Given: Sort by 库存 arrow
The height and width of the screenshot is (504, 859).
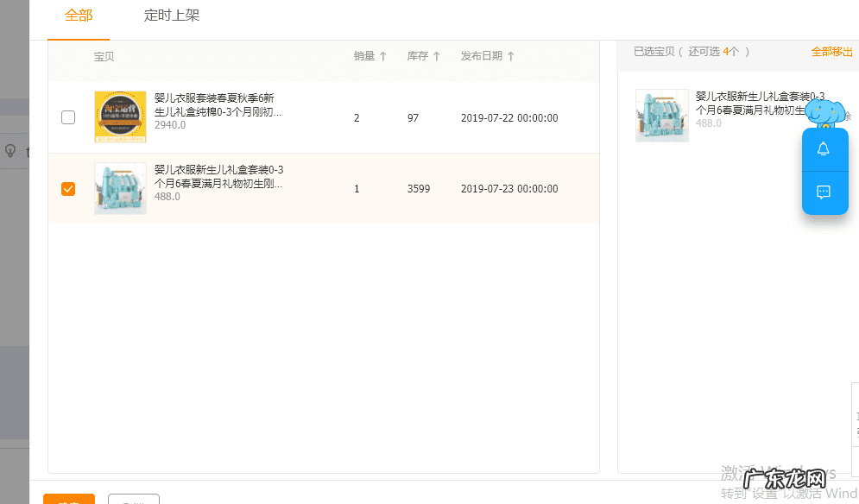Looking at the screenshot, I should coord(437,56).
